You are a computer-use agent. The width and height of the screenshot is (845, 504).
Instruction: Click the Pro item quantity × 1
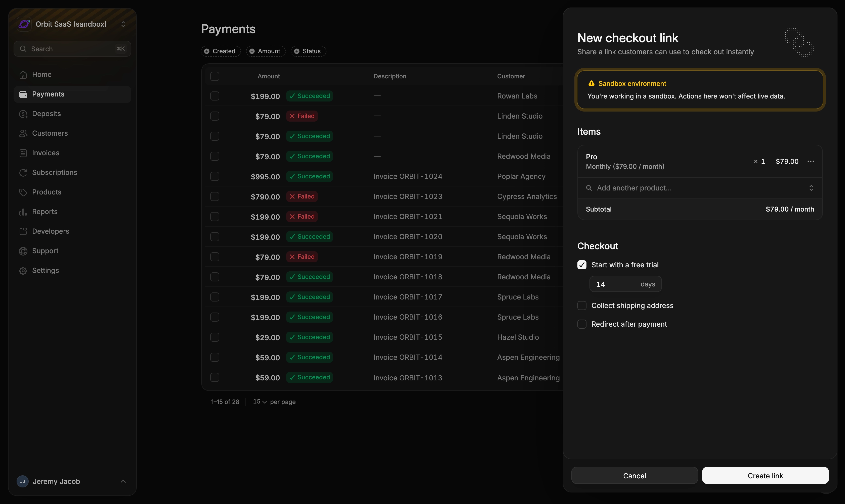click(x=759, y=162)
